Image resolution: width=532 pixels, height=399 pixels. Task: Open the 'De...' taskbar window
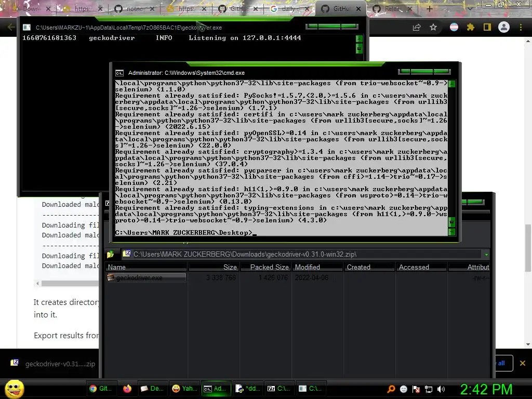[152, 389]
